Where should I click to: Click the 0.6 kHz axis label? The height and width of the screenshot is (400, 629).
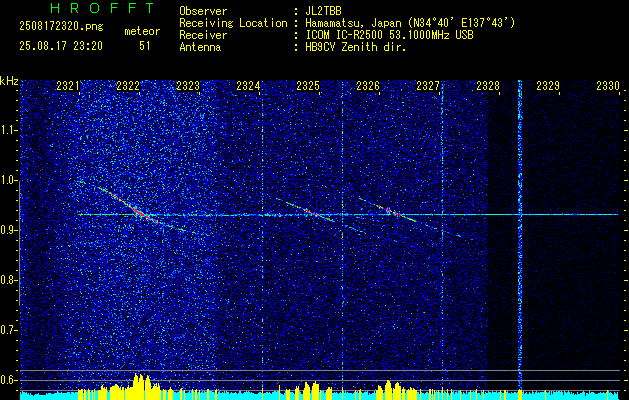coord(8,380)
